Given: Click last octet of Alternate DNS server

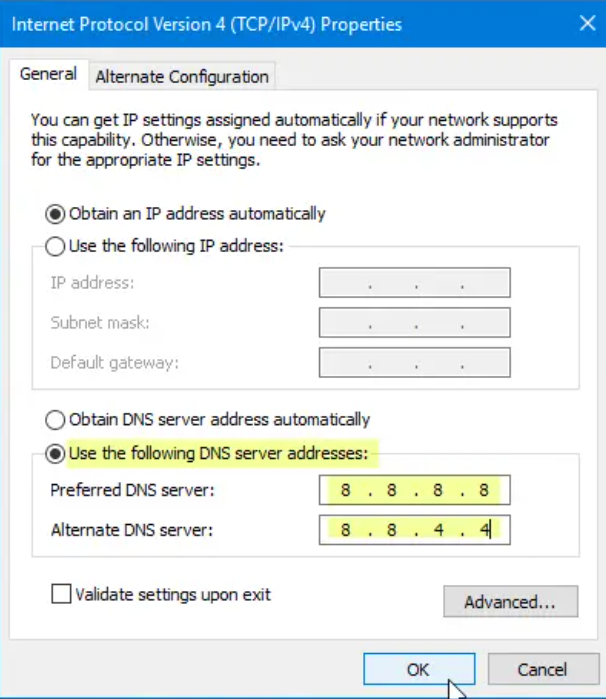Looking at the screenshot, I should tap(484, 529).
